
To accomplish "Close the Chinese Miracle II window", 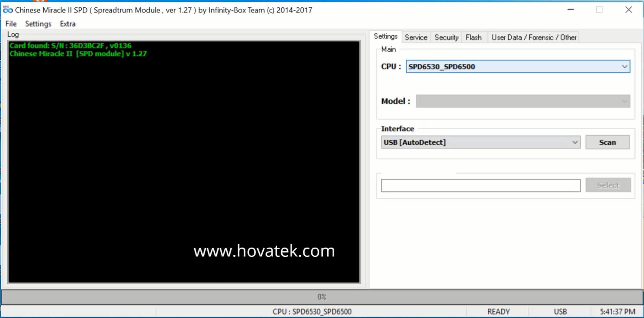I will pos(629,10).
